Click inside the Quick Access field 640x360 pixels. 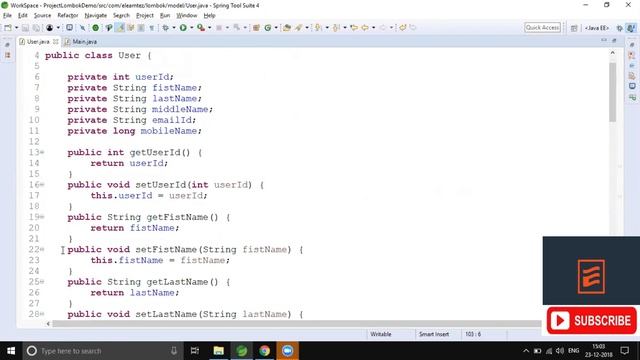coord(542,27)
